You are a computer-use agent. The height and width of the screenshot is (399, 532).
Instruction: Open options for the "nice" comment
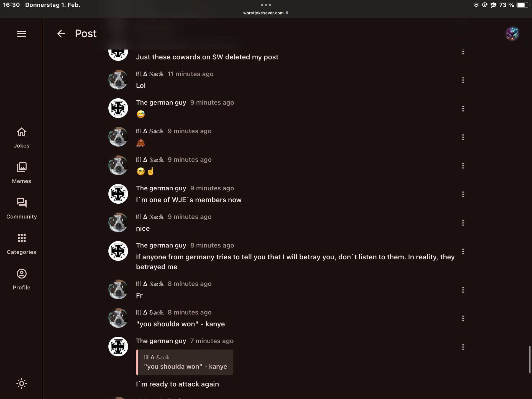point(463,223)
